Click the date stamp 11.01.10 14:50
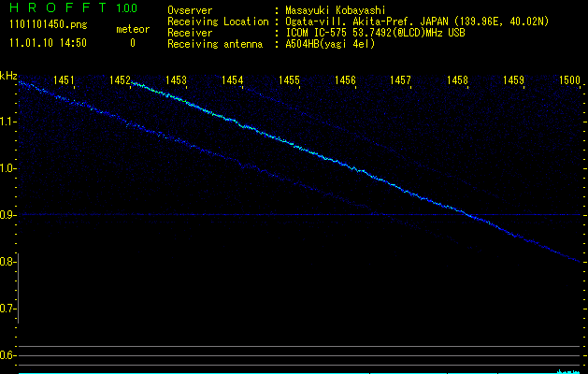Viewport: 588px width, 374px height. [48, 43]
